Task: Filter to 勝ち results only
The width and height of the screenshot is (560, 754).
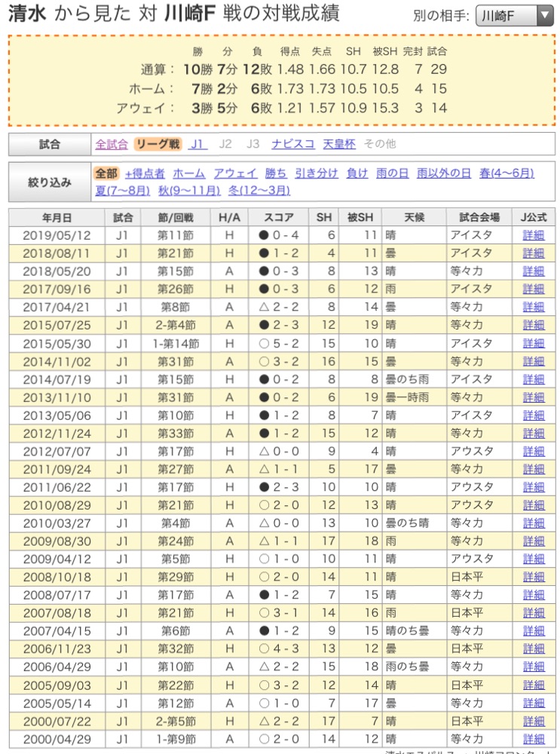Action: (x=276, y=173)
